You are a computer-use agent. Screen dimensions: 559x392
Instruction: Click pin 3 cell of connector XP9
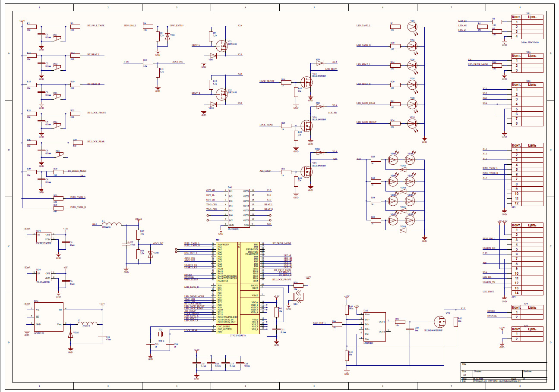click(x=516, y=70)
